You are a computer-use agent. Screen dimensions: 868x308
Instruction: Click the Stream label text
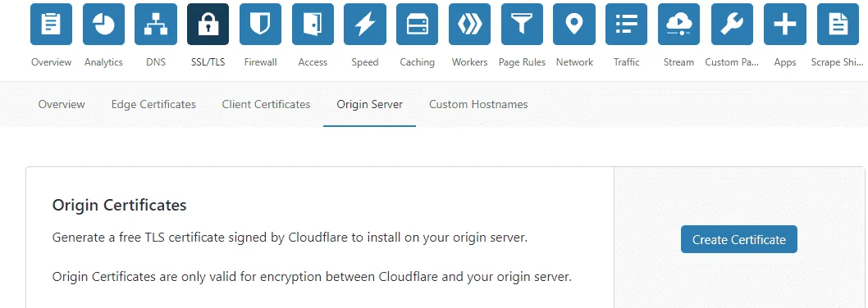point(678,62)
